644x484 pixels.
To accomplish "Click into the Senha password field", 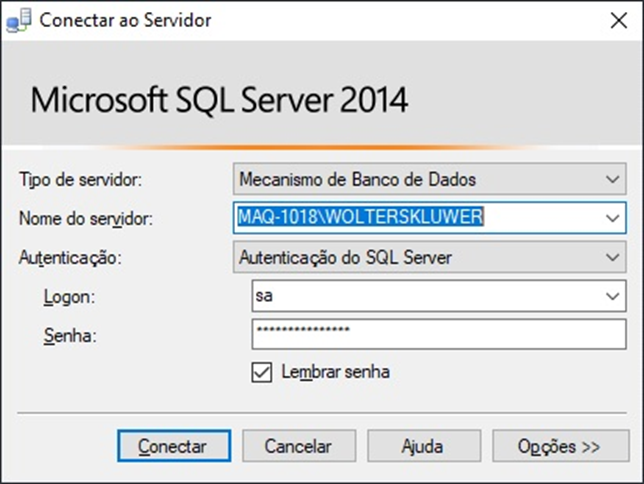I will tap(439, 334).
